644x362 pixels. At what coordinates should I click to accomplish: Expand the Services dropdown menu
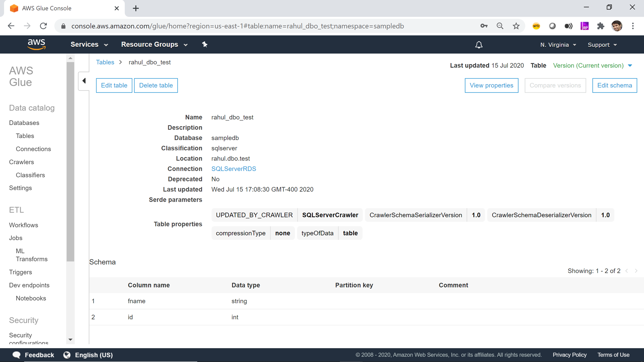(x=89, y=44)
